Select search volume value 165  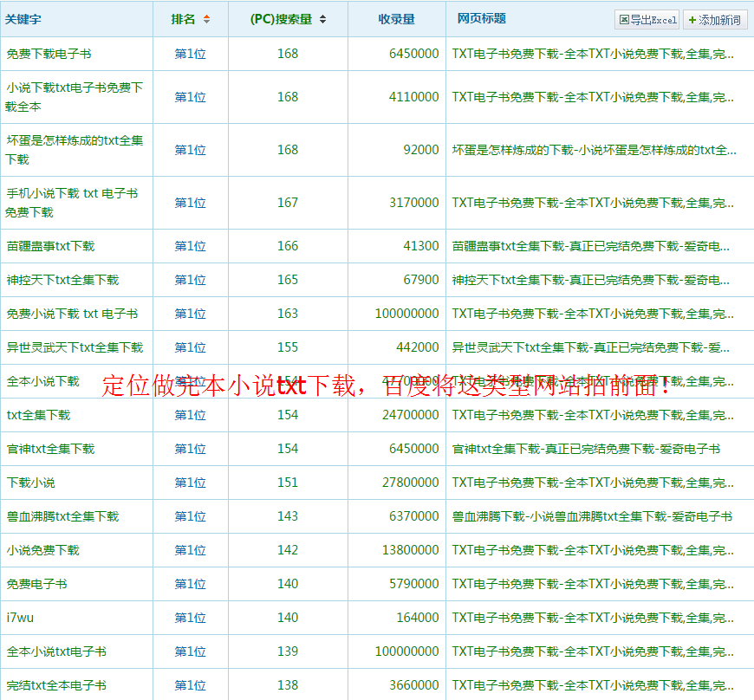[x=288, y=280]
